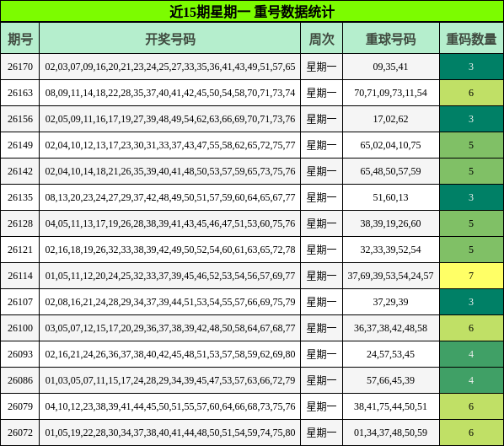Select period number 26107

point(20,302)
